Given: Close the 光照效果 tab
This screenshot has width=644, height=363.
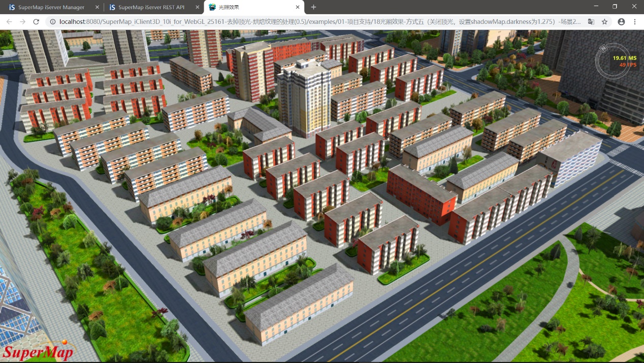Looking at the screenshot, I should 297,7.
